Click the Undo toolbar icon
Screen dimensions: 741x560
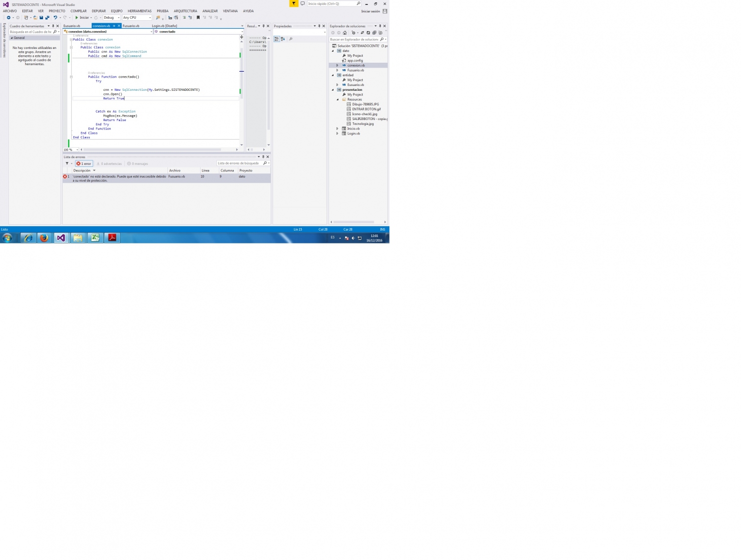55,18
